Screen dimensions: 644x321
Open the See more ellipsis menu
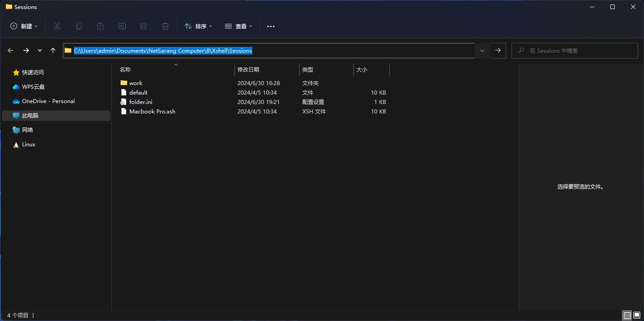[x=271, y=26]
